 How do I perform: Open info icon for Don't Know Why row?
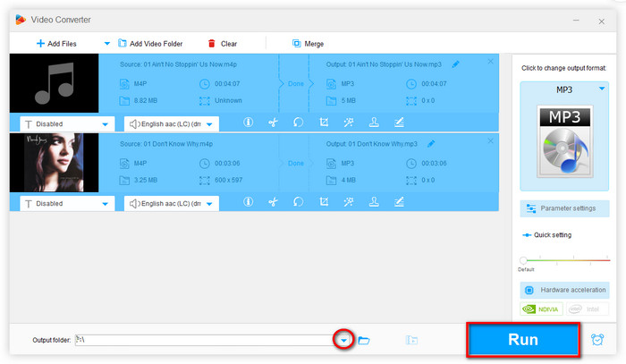[x=248, y=201]
